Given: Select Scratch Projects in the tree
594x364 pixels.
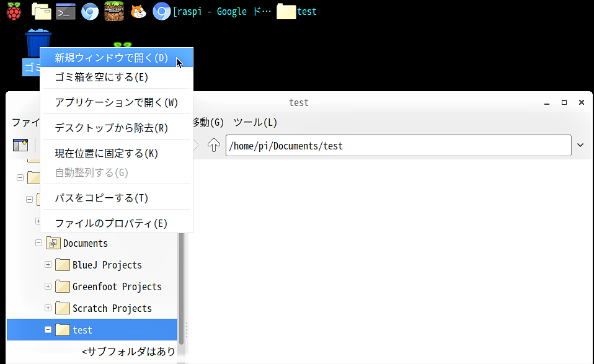Looking at the screenshot, I should point(112,308).
